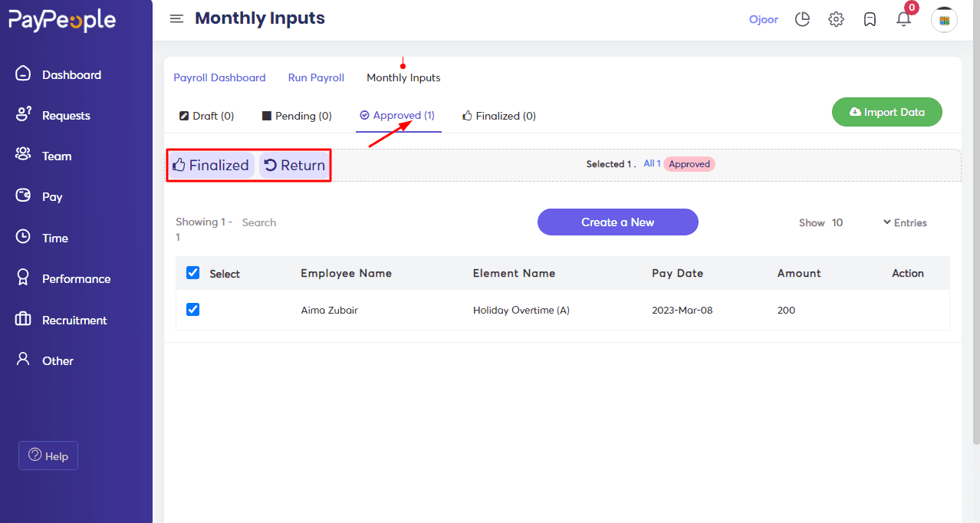
Task: Collapse the sidebar using the hamburger menu
Action: point(176,18)
